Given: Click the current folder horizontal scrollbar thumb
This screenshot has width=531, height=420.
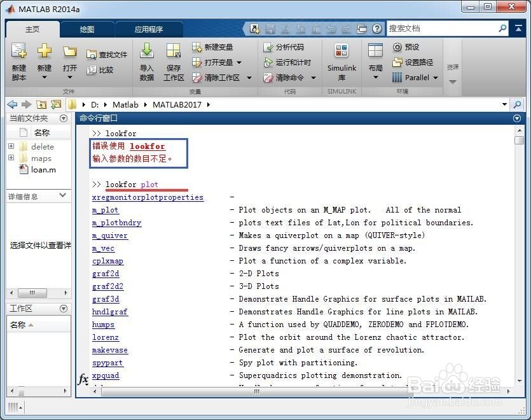Looking at the screenshot, I should (x=32, y=293).
